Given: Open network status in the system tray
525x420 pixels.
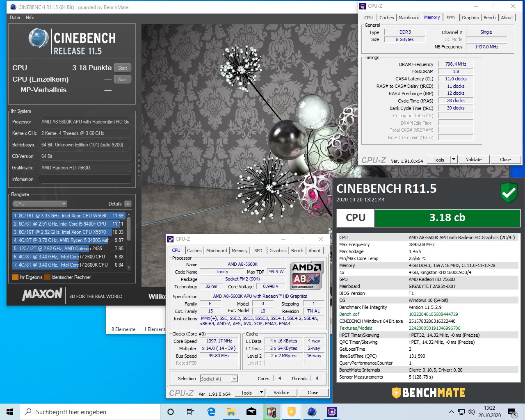Looking at the screenshot, I should click(x=461, y=412).
